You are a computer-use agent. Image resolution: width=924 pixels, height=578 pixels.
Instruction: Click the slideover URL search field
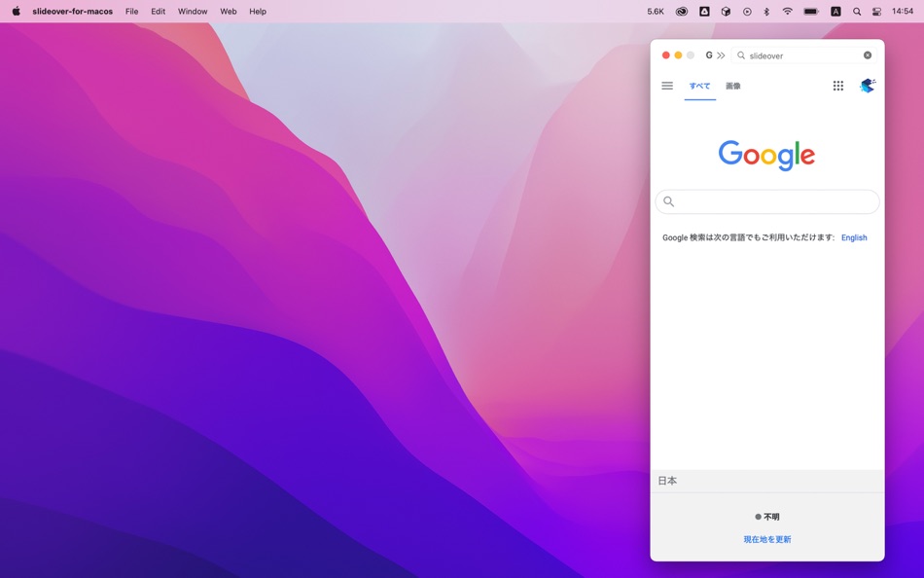click(803, 55)
